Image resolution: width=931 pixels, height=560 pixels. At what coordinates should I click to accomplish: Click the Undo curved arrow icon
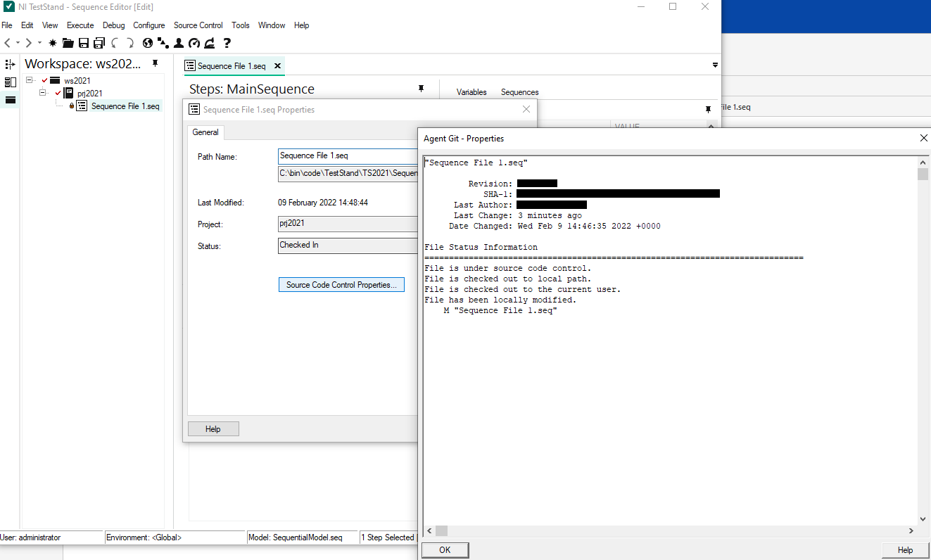click(x=115, y=43)
